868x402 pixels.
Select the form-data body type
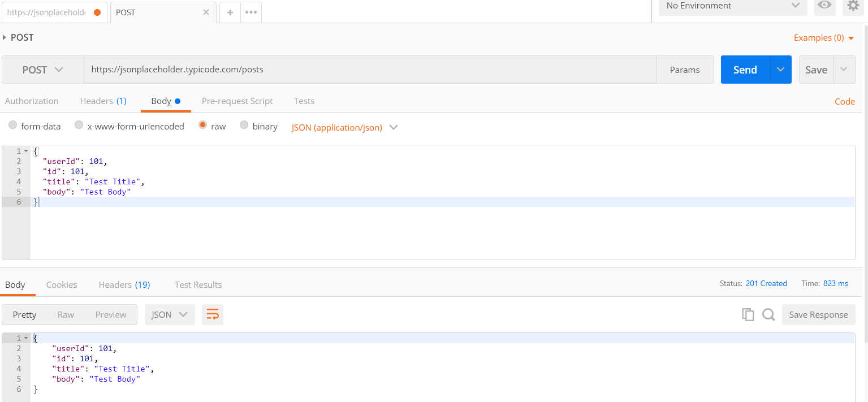click(x=12, y=126)
